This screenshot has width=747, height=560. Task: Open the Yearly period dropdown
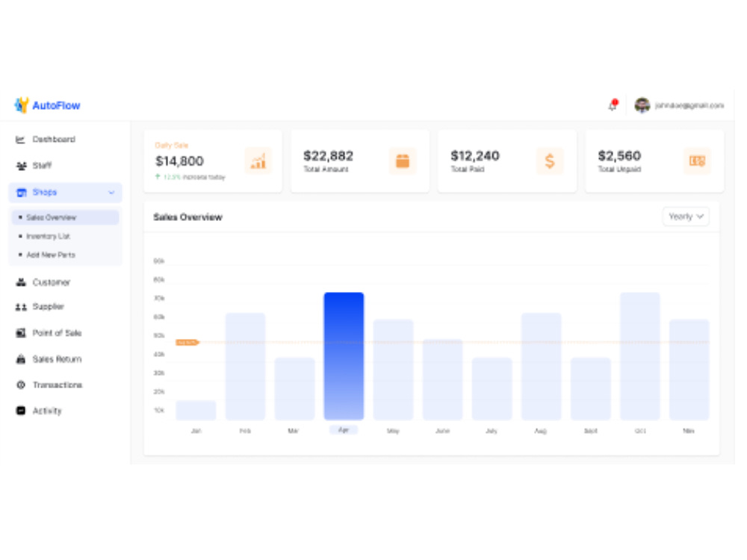coord(686,217)
